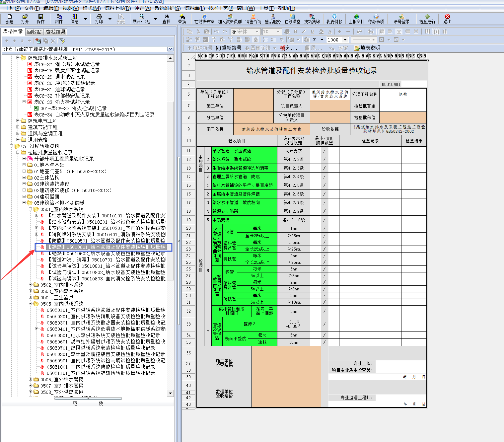
Task: Click the X delete icon in tree toolbar
Action: [x=53, y=41]
